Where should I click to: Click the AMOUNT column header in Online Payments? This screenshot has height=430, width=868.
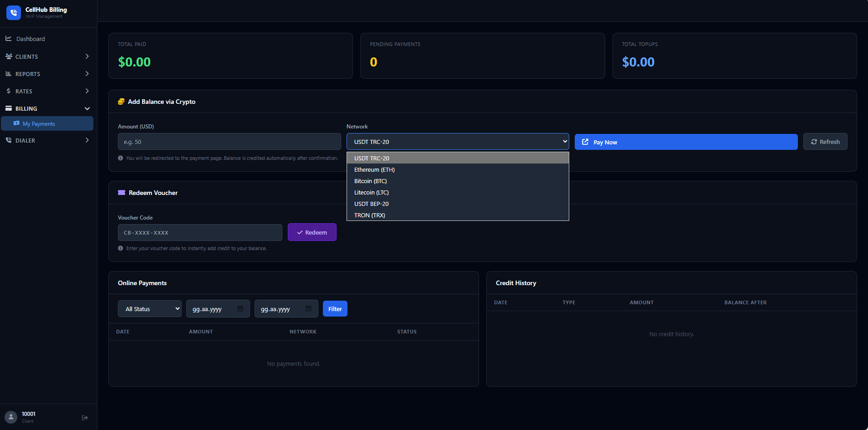point(201,332)
